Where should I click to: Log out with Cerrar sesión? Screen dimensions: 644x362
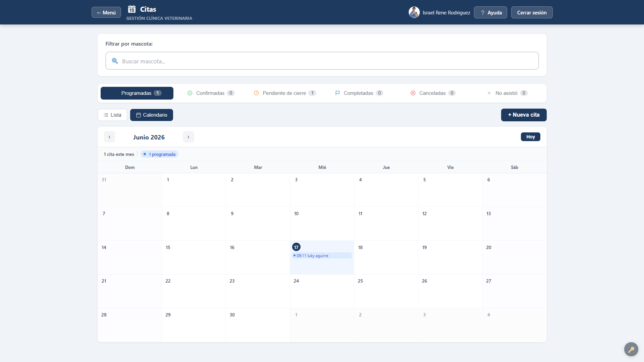(x=532, y=12)
